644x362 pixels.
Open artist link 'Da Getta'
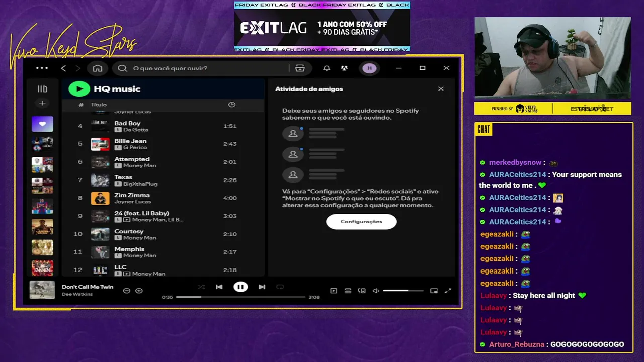pyautogui.click(x=136, y=130)
